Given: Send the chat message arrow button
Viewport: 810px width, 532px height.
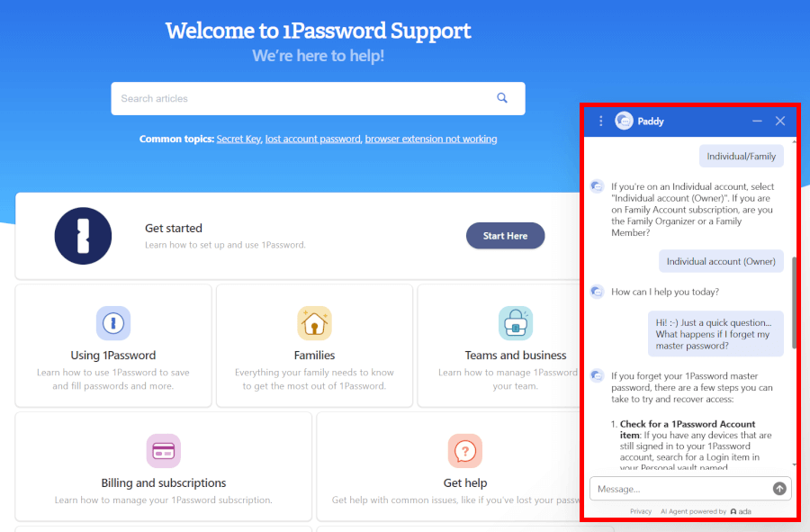Looking at the screenshot, I should pos(779,489).
